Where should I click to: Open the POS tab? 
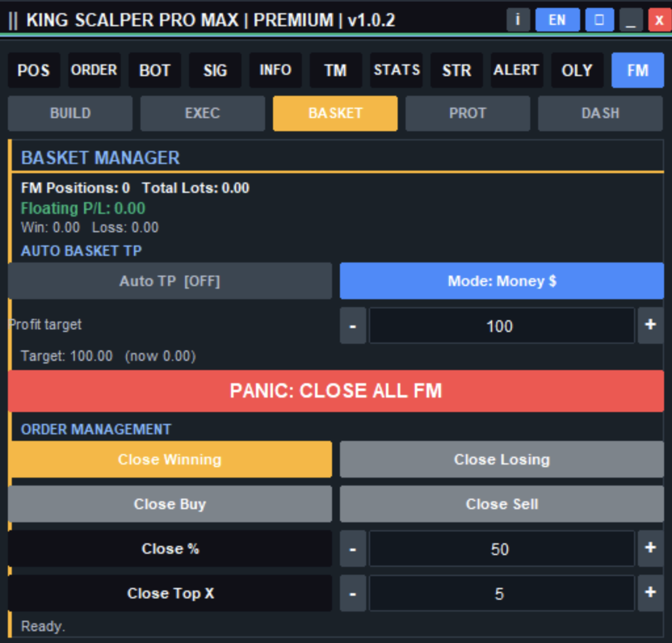[x=34, y=70]
